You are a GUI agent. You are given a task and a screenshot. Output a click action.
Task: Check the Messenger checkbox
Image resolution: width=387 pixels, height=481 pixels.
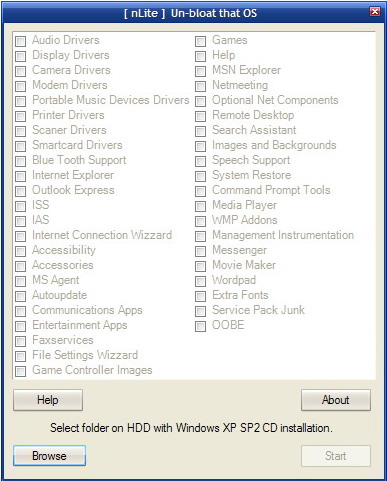pos(200,251)
